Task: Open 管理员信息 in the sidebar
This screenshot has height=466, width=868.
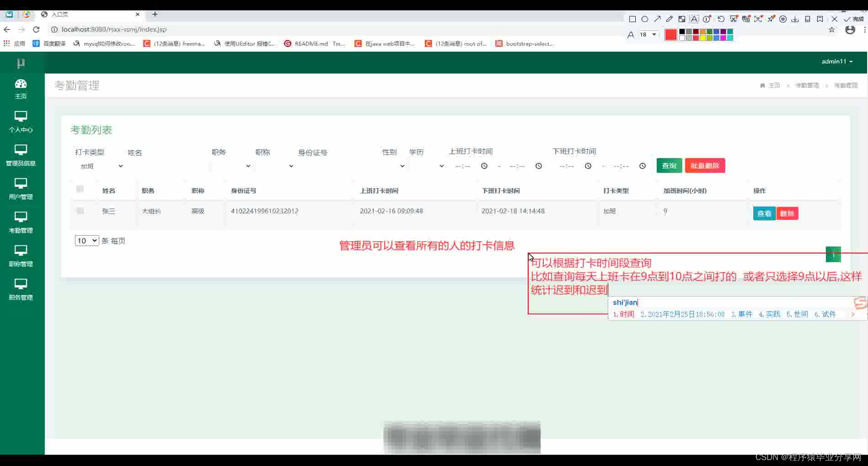Action: click(x=21, y=155)
